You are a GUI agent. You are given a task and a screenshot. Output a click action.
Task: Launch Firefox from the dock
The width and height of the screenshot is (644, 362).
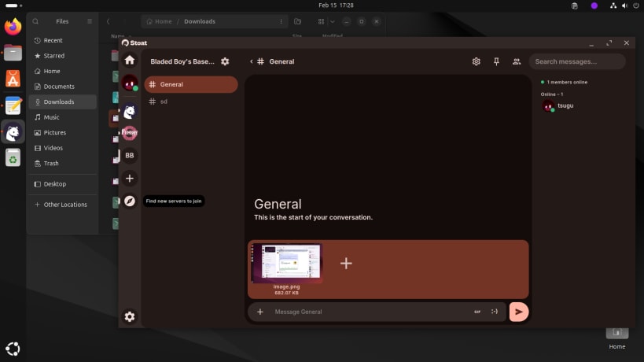click(x=13, y=27)
